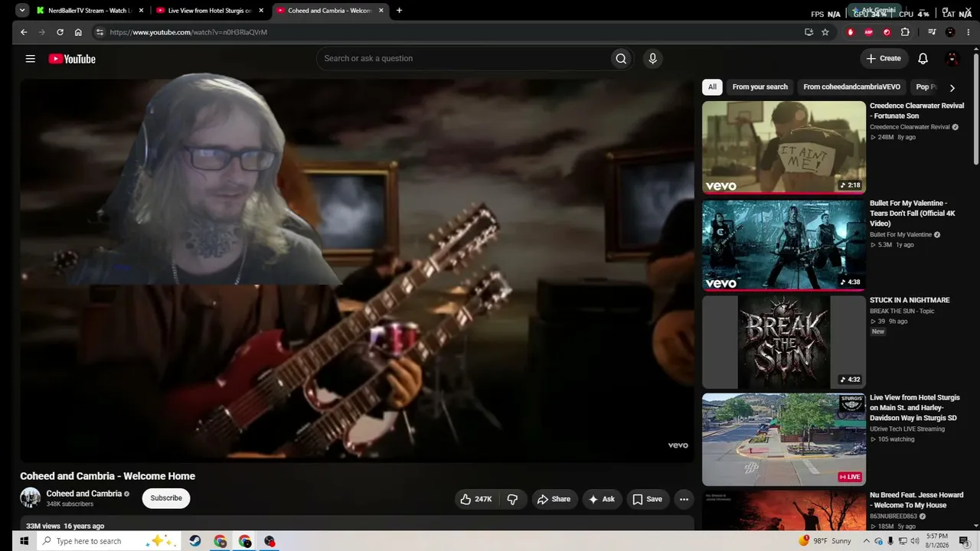980x551 pixels.
Task: Open the ABP ad blocker extension
Action: [x=868, y=32]
